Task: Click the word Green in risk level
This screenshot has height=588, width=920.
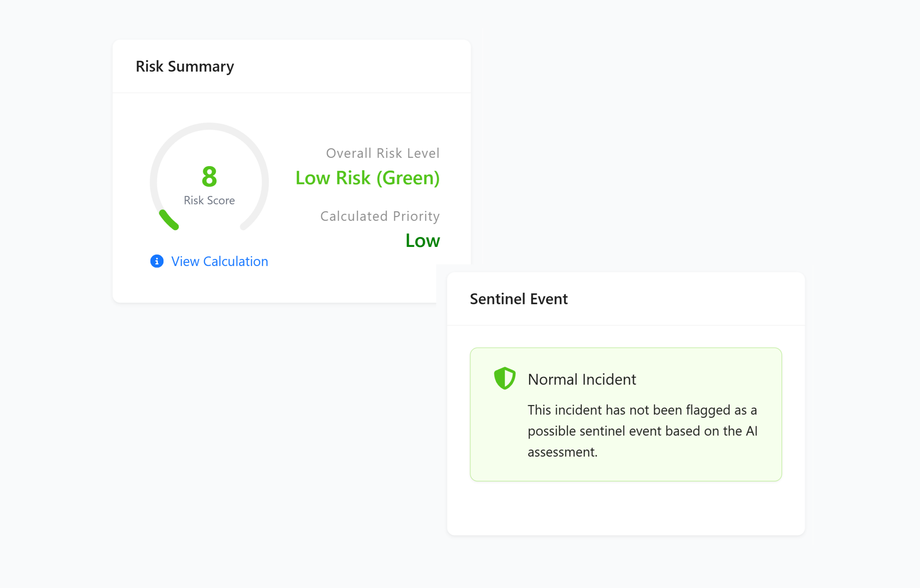Action: click(x=407, y=178)
